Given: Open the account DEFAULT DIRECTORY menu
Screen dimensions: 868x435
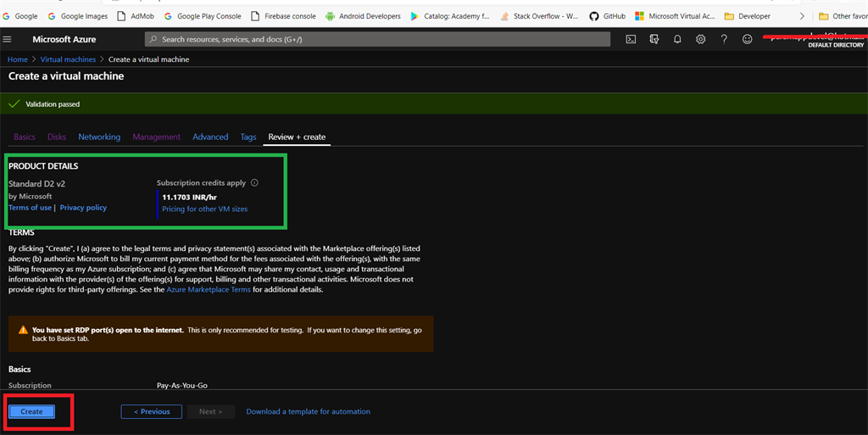Looking at the screenshot, I should [x=815, y=40].
